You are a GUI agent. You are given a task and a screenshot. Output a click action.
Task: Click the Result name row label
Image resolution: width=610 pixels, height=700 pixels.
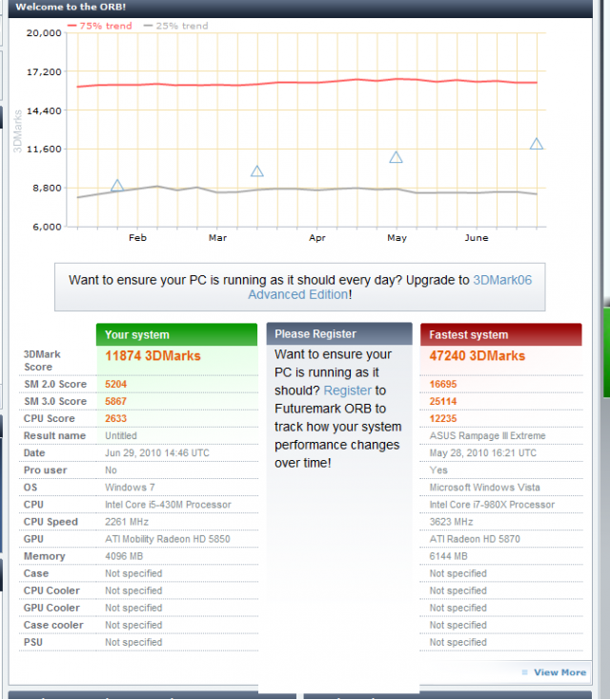pos(54,436)
